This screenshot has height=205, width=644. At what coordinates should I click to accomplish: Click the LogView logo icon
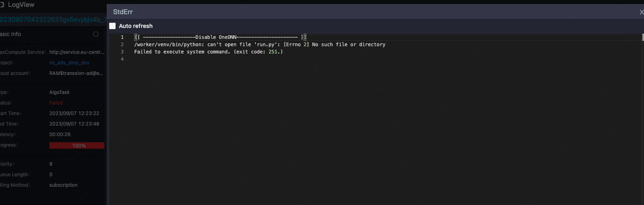pos(2,5)
